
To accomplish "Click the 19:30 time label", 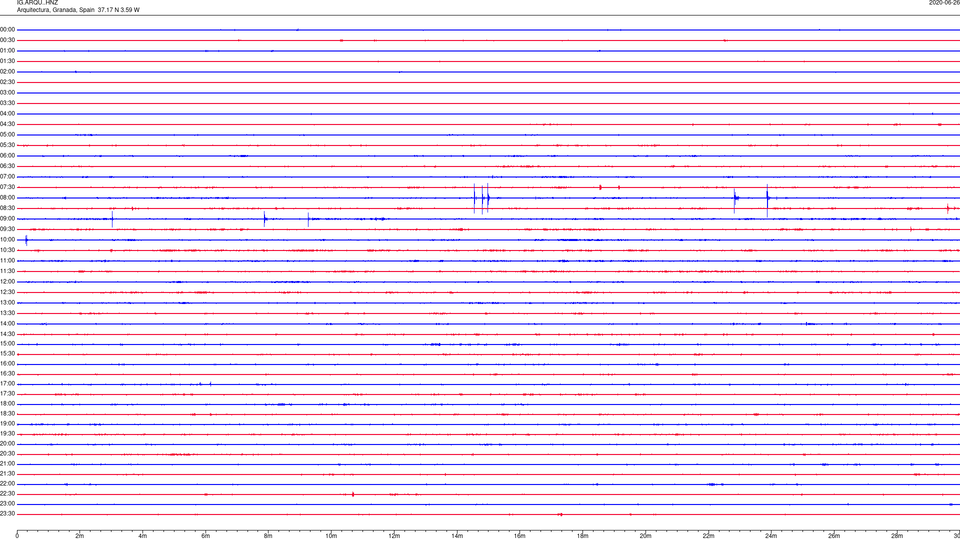I will pos(7,434).
